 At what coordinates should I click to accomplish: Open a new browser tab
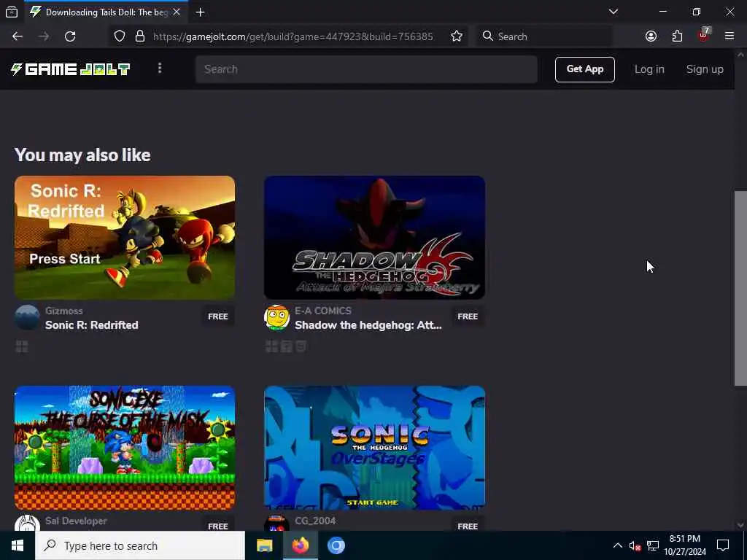200,12
